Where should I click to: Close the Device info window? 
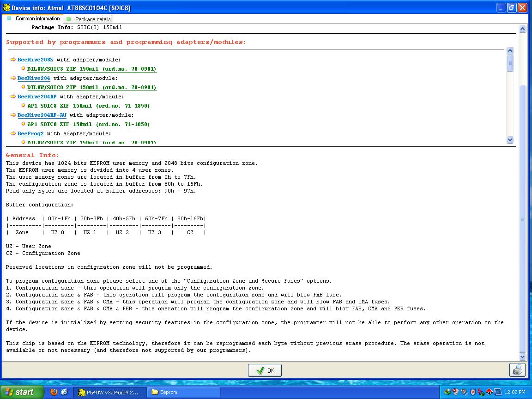pyautogui.click(x=522, y=7)
